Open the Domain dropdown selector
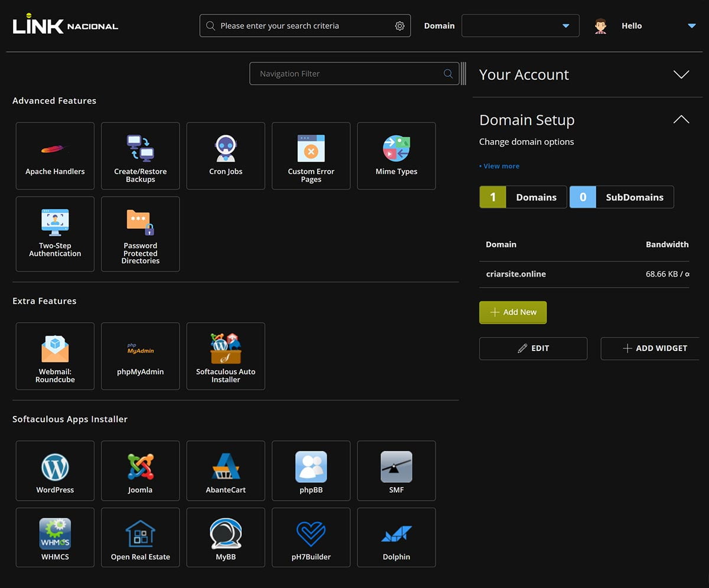The width and height of the screenshot is (709, 588). coord(520,26)
